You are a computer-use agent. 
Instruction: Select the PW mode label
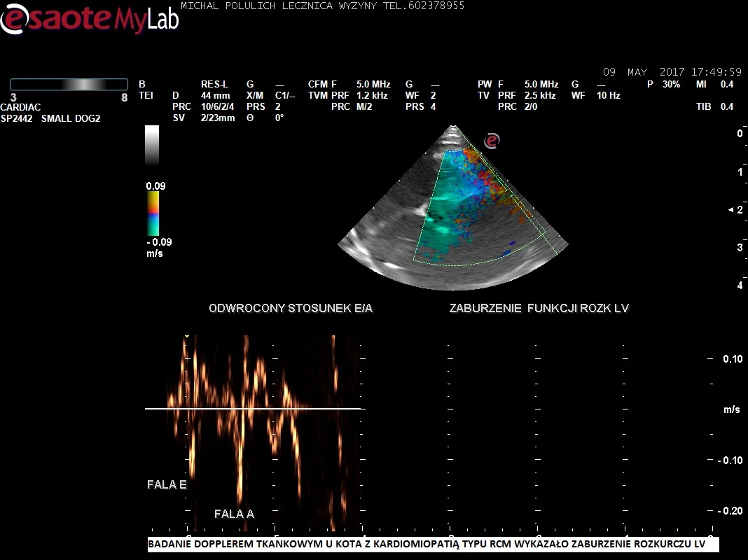[x=485, y=85]
